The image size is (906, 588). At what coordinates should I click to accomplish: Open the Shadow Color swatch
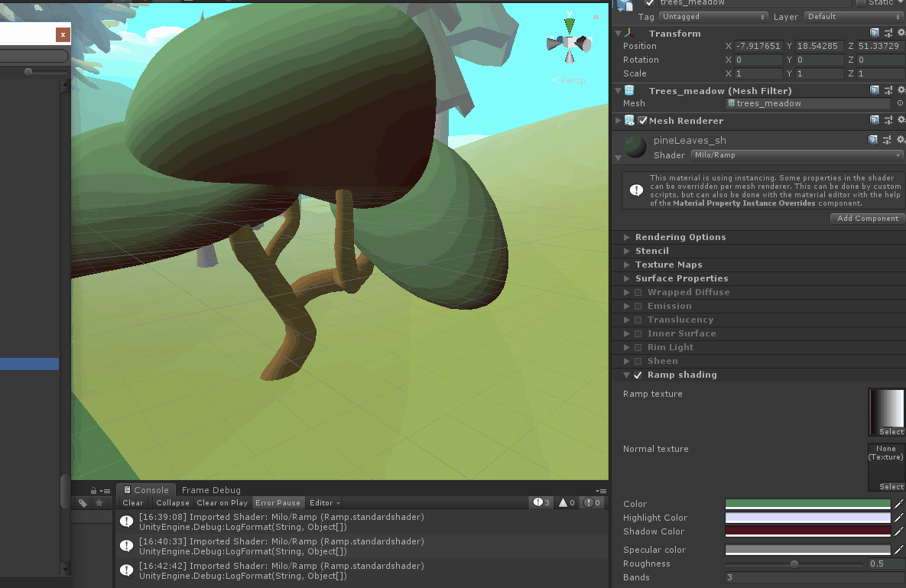807,531
